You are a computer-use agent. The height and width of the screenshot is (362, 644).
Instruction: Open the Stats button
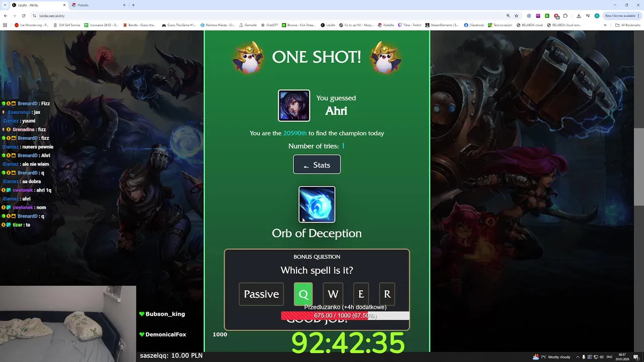point(316,164)
